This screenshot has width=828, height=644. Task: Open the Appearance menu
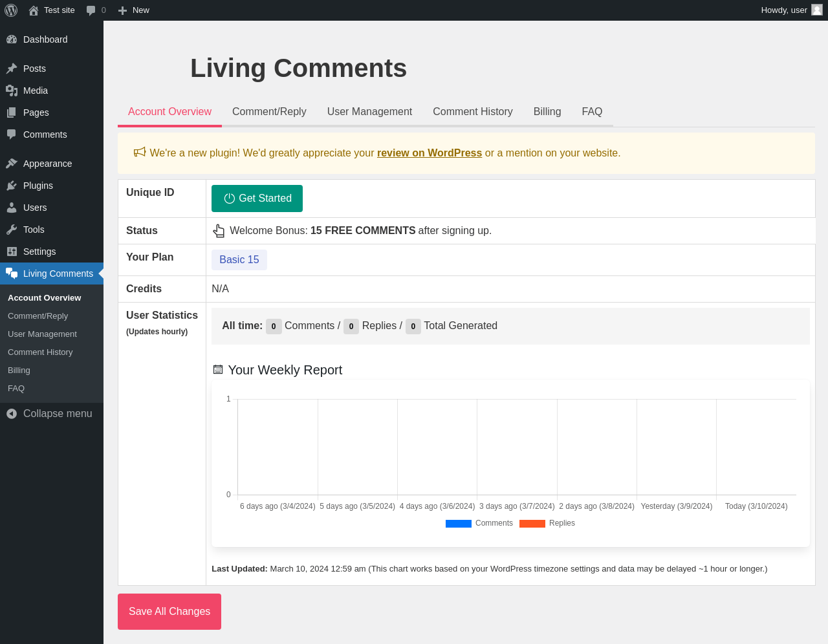pos(52,164)
